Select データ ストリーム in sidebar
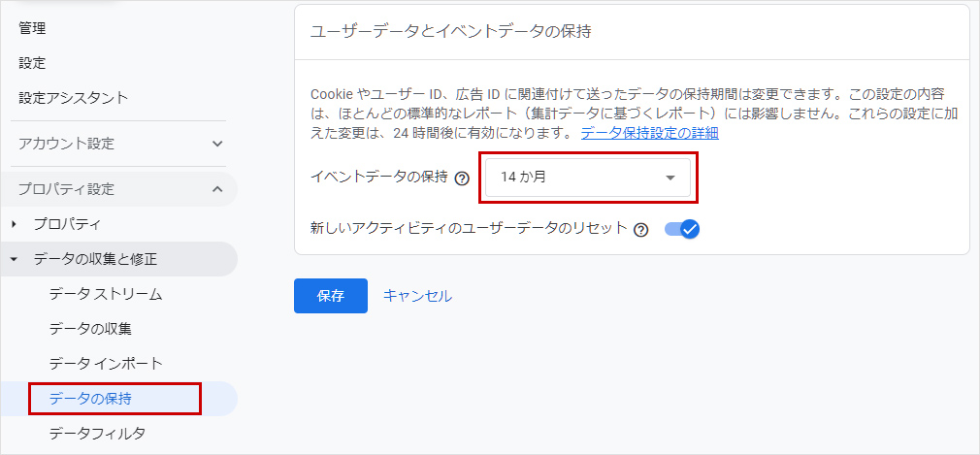 (106, 294)
